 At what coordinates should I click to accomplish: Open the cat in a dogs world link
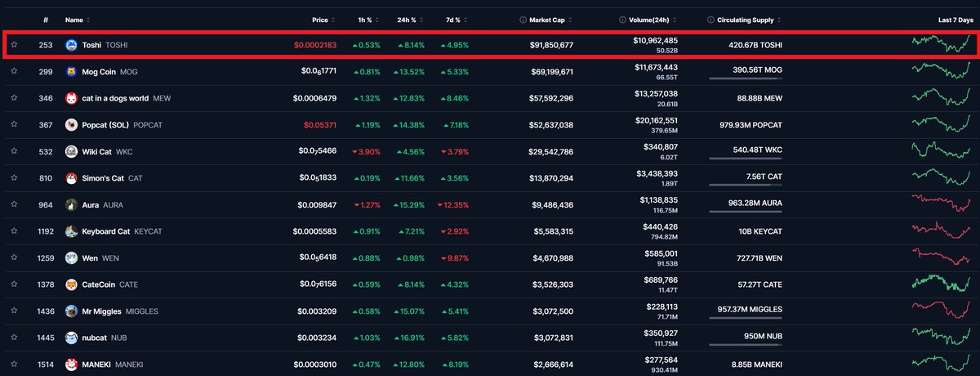(115, 98)
